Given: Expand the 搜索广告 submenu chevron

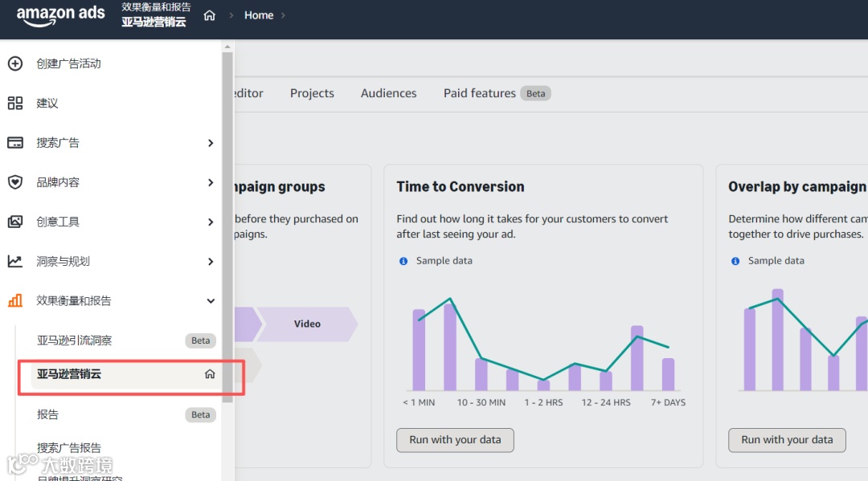Looking at the screenshot, I should 211,143.
